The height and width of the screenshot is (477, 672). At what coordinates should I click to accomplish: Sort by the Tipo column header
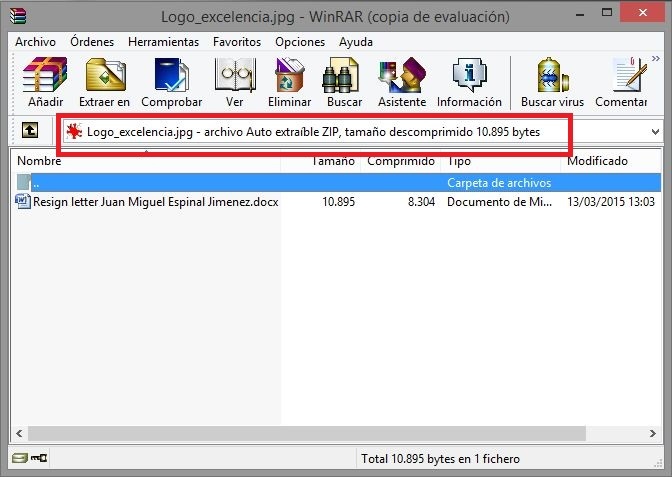tap(501, 161)
